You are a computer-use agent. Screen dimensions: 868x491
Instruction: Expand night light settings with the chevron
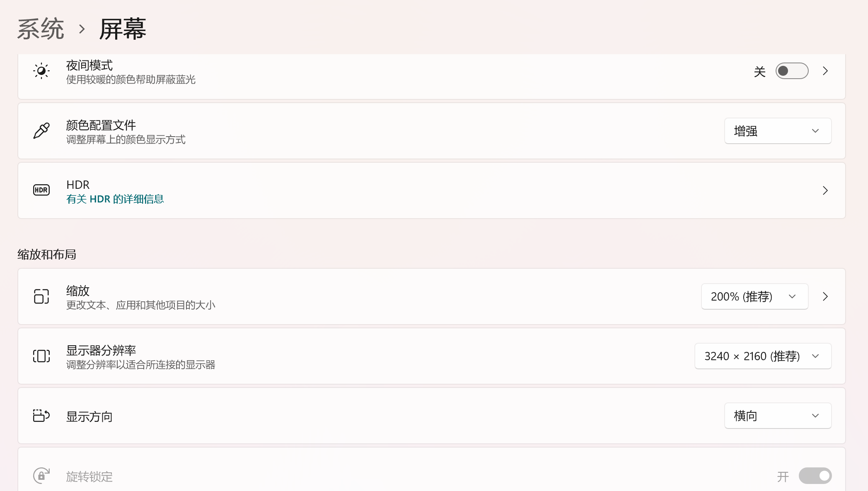(x=825, y=71)
